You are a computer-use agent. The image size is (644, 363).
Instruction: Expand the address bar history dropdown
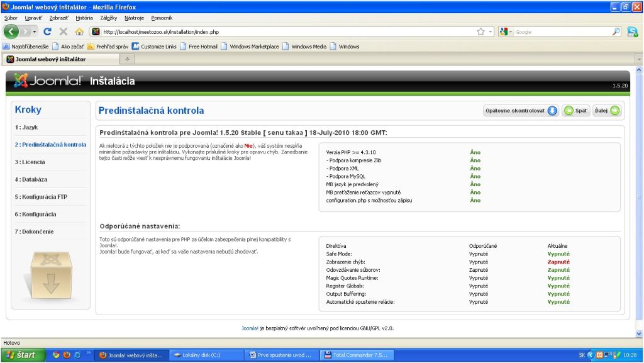coord(491,31)
